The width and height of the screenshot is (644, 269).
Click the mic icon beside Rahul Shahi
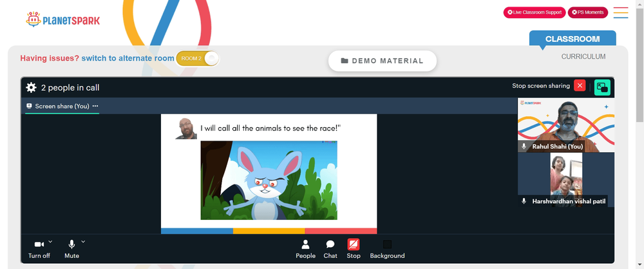[x=524, y=146]
